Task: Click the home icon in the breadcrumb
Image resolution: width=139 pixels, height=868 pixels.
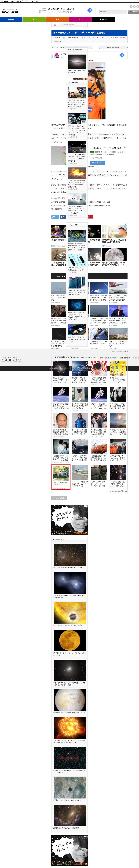Action: coord(55,25)
